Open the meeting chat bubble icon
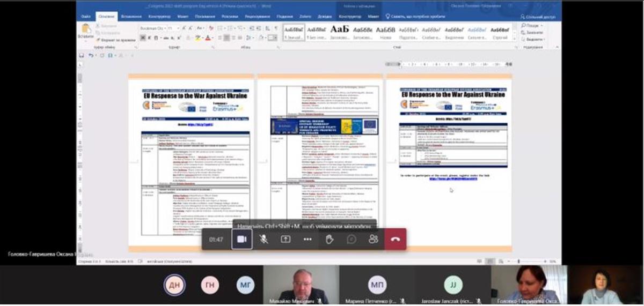Viewport: 644px width, 306px height. coord(352,239)
